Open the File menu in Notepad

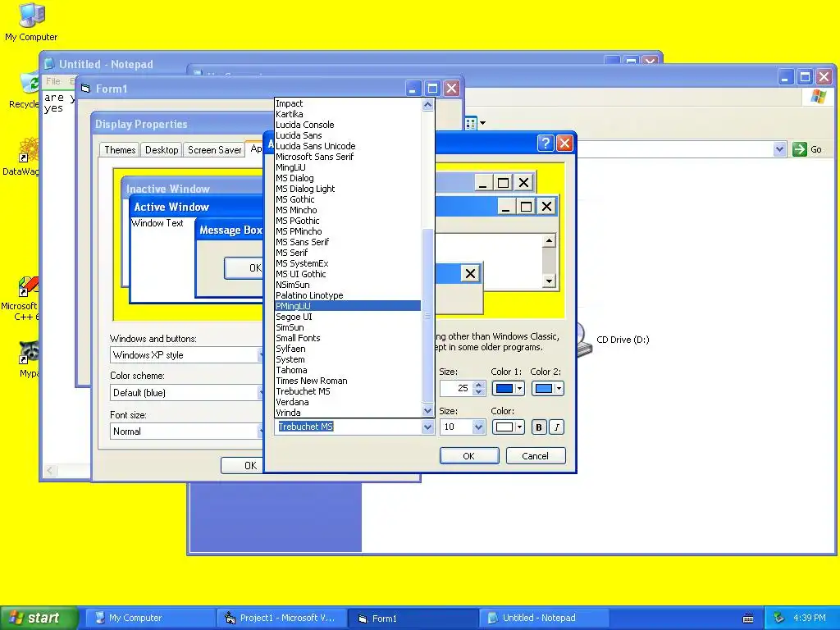pos(53,81)
